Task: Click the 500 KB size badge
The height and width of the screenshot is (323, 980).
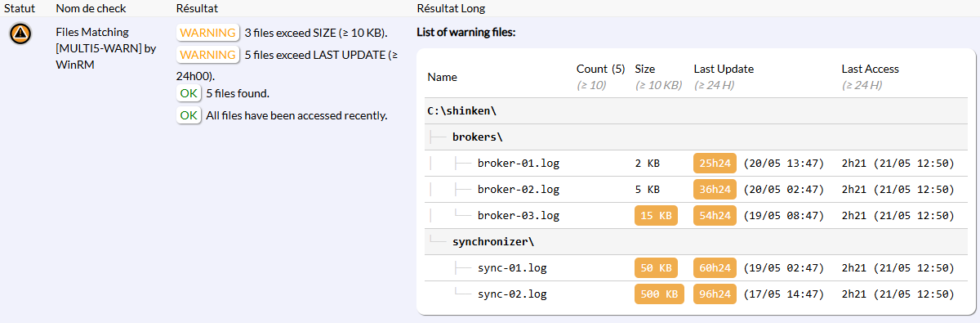Action: point(659,294)
